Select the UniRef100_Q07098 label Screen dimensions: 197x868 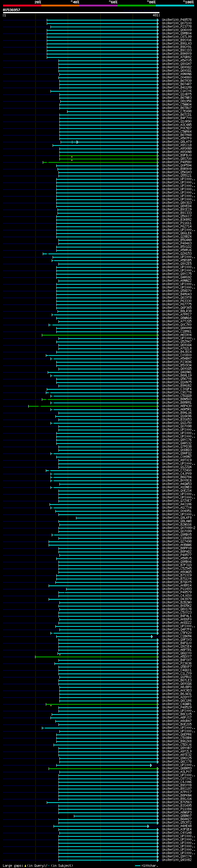click(177, 426)
